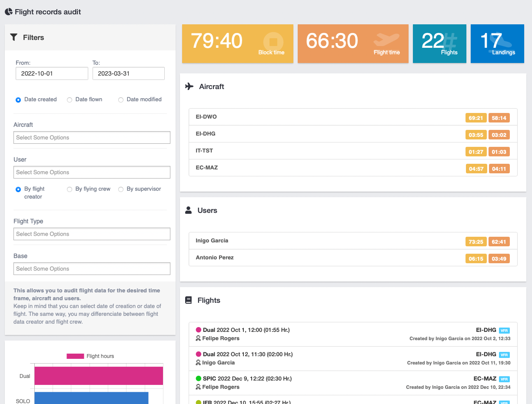The height and width of the screenshot is (404, 532).
Task: Choose the By flying crew radio option
Action: click(70, 189)
